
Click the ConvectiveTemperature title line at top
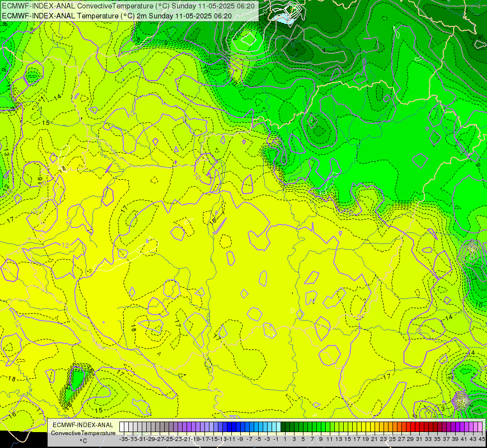pyautogui.click(x=128, y=6)
